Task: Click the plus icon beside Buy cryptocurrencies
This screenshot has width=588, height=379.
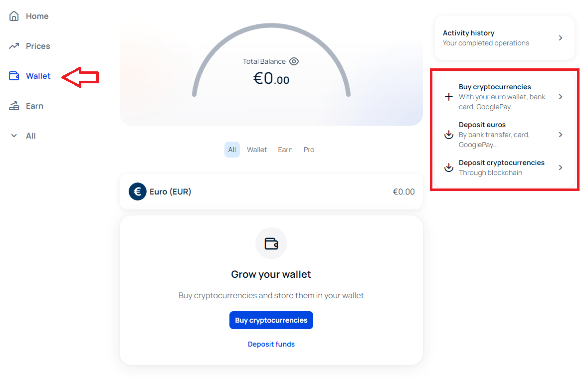Action: [449, 97]
